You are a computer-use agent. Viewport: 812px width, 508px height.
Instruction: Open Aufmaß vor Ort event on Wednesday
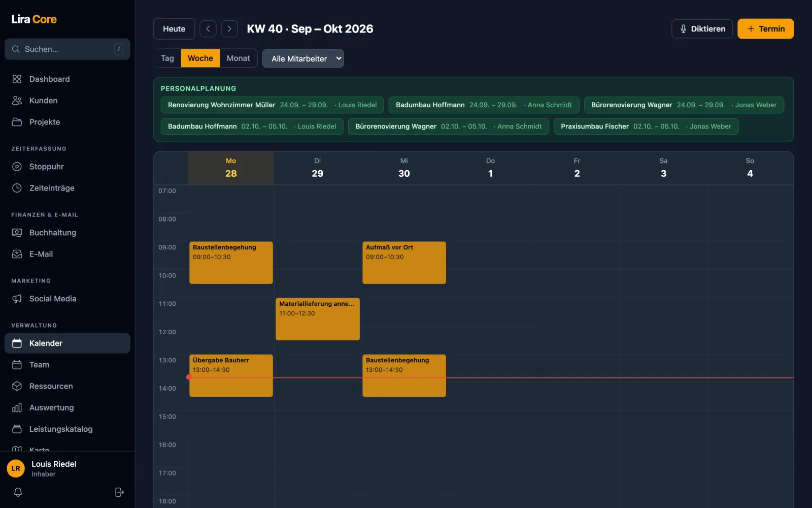pyautogui.click(x=404, y=263)
